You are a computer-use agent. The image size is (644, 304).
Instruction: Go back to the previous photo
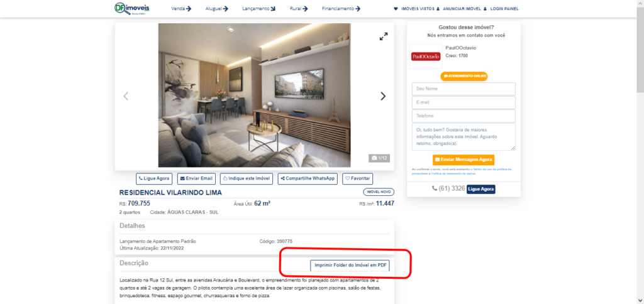click(126, 96)
